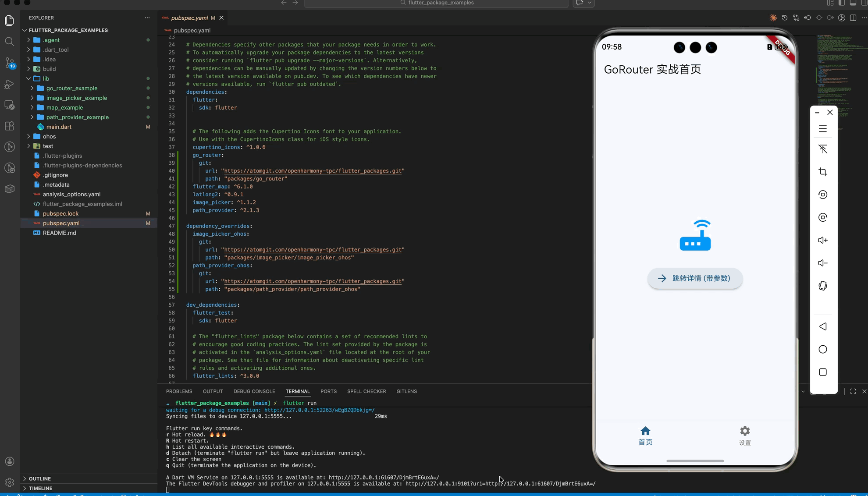
Task: Maximize the terminal panel size
Action: click(x=853, y=391)
